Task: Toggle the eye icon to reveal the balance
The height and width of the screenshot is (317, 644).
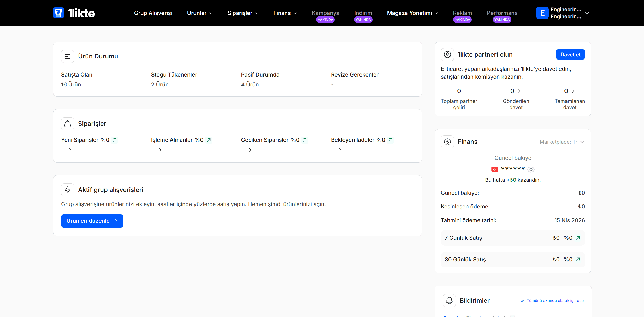Action: click(x=531, y=169)
